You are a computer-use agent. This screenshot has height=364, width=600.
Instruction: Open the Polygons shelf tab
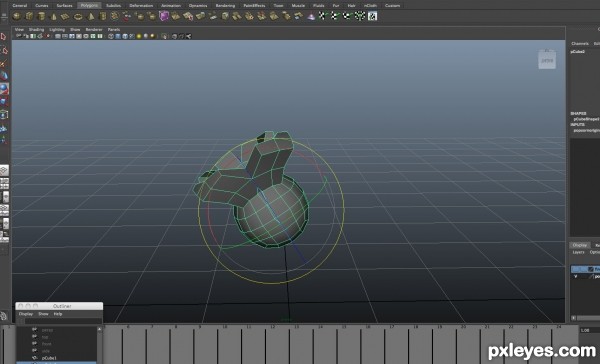click(x=89, y=5)
